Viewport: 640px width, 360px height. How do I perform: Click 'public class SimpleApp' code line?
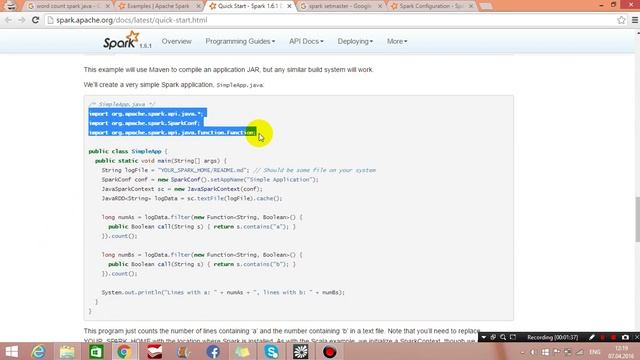tap(128, 151)
